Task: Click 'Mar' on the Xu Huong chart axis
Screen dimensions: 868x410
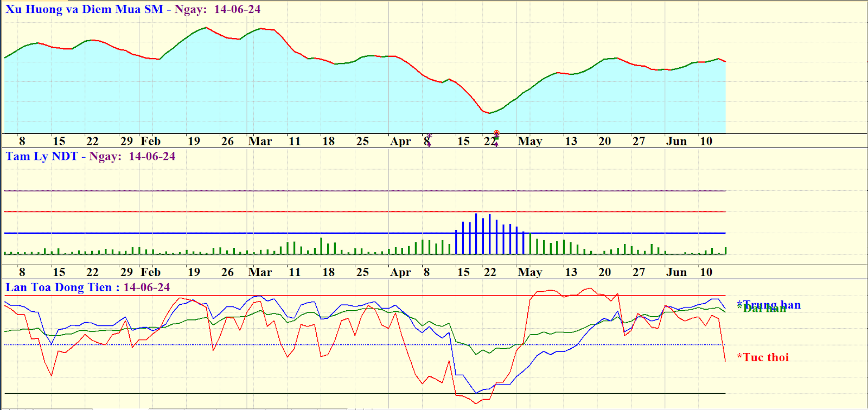Action: coord(260,141)
